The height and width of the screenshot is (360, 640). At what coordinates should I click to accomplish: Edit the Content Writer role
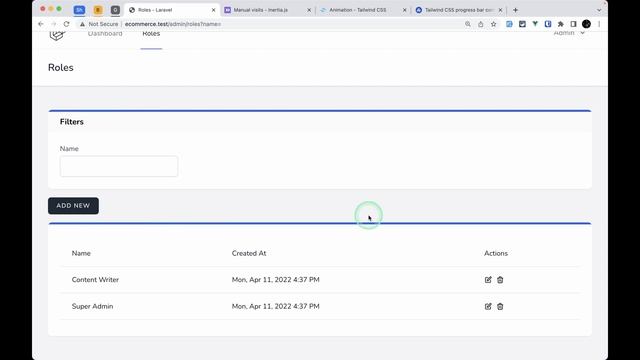pos(488,280)
